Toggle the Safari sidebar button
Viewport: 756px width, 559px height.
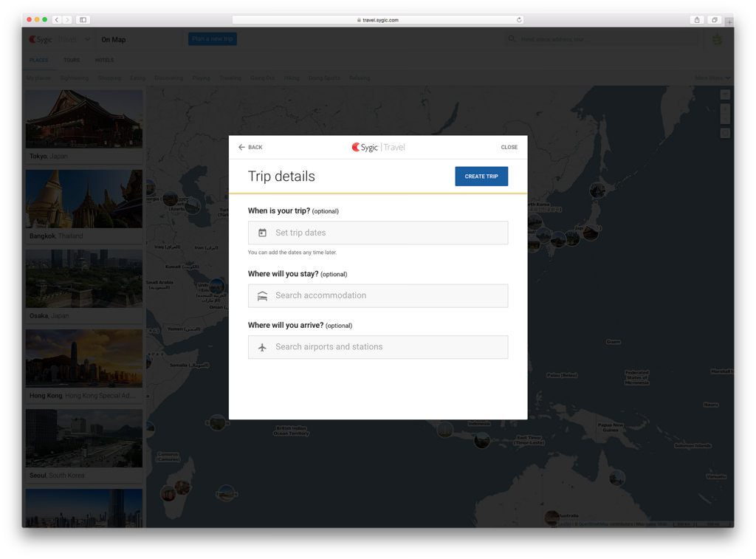(83, 20)
